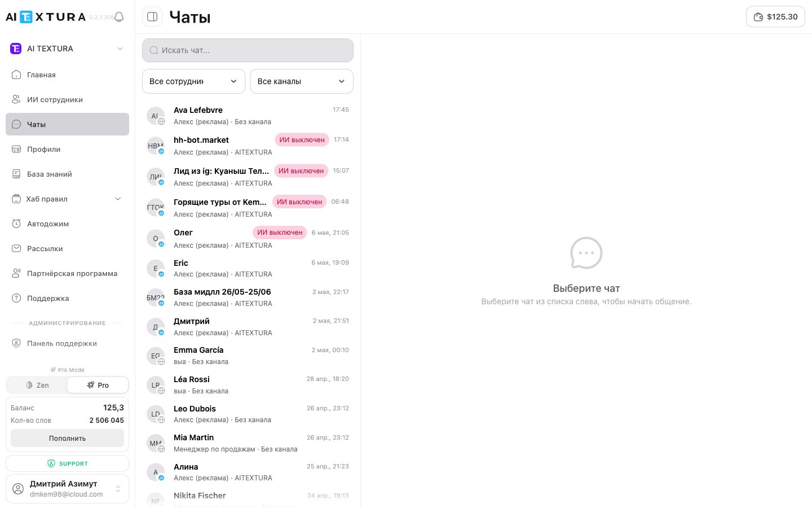The width and height of the screenshot is (812, 508).
Task: Click the Mia Martin MM avatar
Action: (156, 443)
